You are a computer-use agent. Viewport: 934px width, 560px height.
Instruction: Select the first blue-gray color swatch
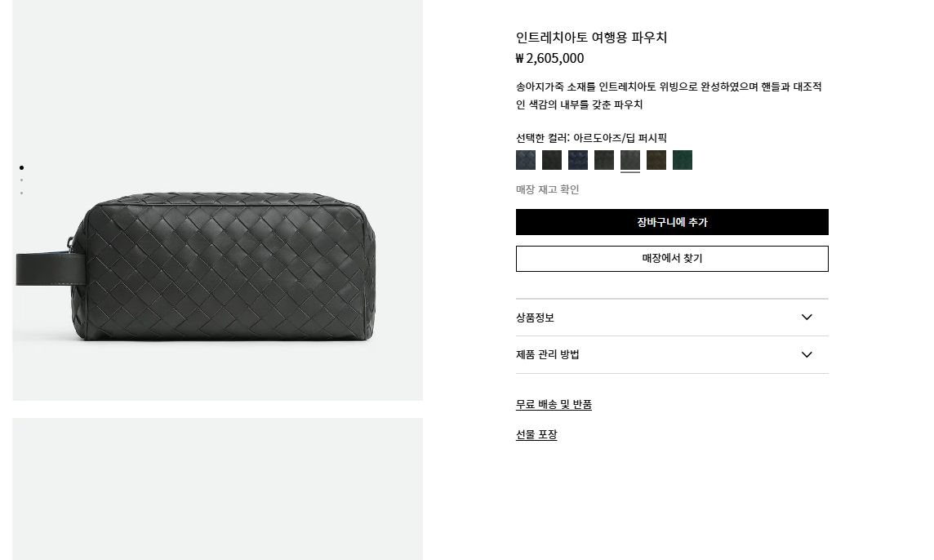click(x=526, y=160)
